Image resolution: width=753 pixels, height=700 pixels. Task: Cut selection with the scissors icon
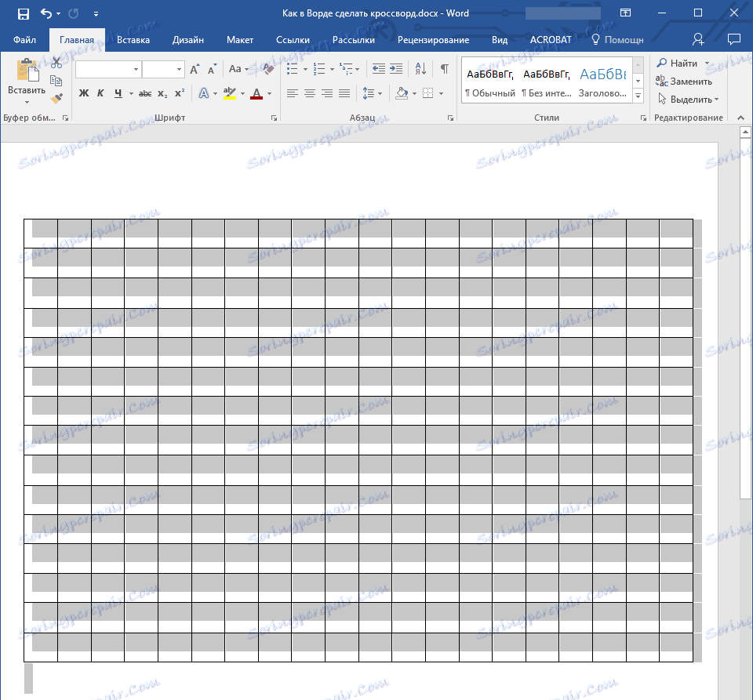click(56, 63)
